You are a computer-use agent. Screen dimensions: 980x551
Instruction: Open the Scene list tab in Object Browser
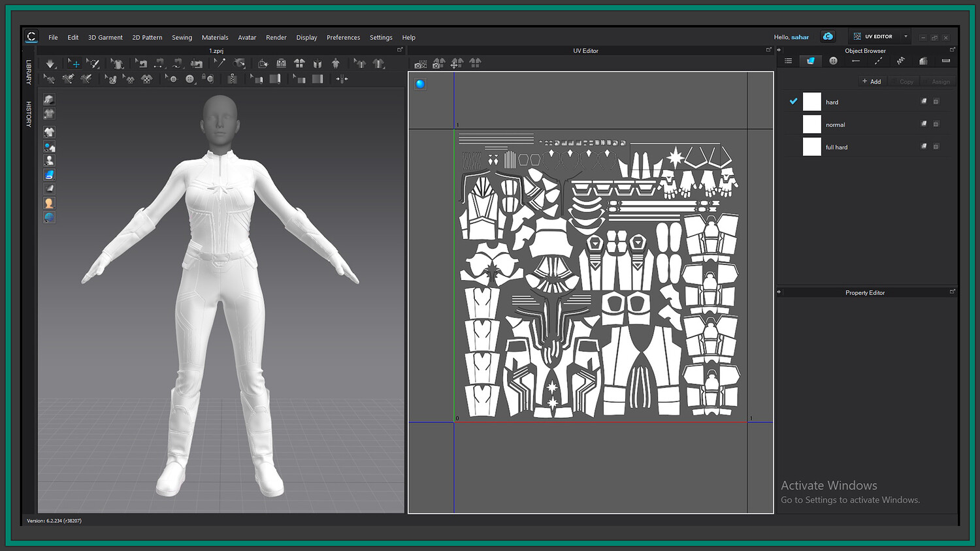789,61
